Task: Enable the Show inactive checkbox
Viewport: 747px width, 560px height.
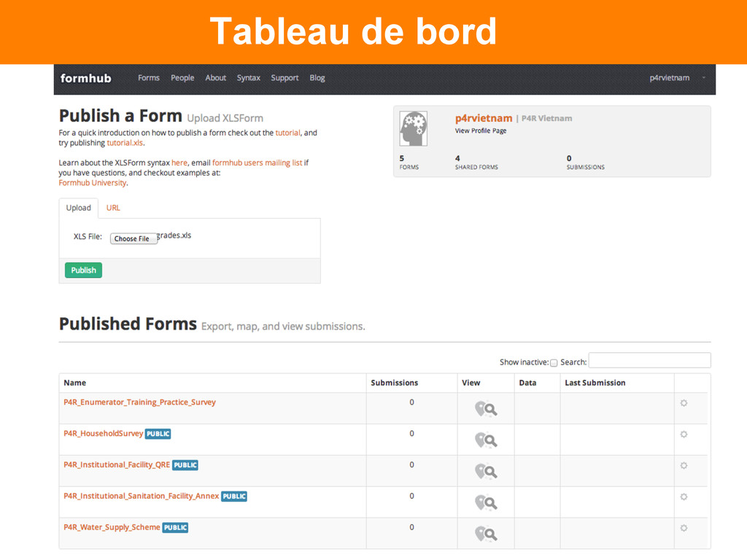Action: [554, 362]
